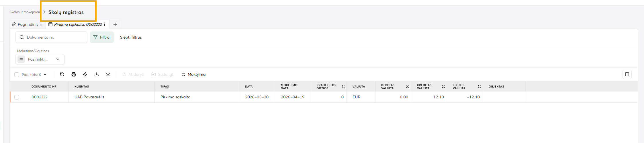Click the equals operator selector in filter

[21, 59]
